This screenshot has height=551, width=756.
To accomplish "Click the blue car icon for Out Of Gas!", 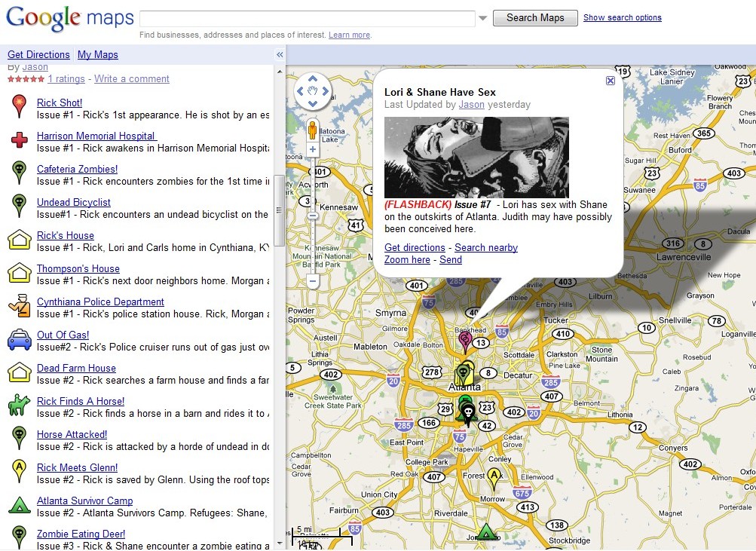I will [x=20, y=339].
